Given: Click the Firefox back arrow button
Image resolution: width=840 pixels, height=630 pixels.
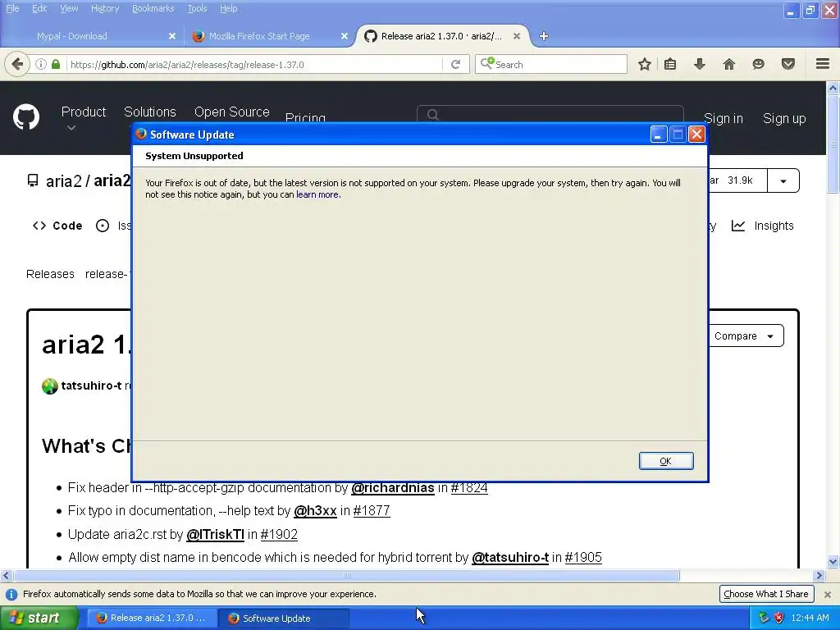Looking at the screenshot, I should 17,64.
